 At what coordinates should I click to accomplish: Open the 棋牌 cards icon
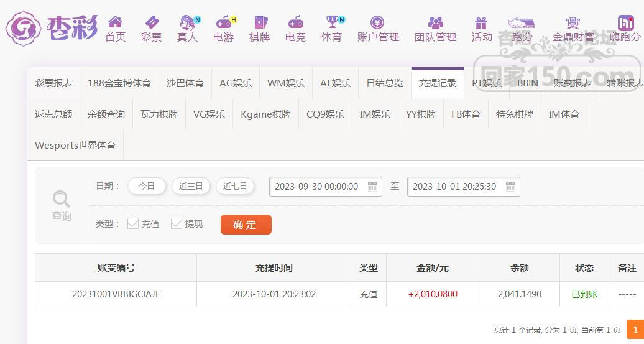click(x=260, y=22)
